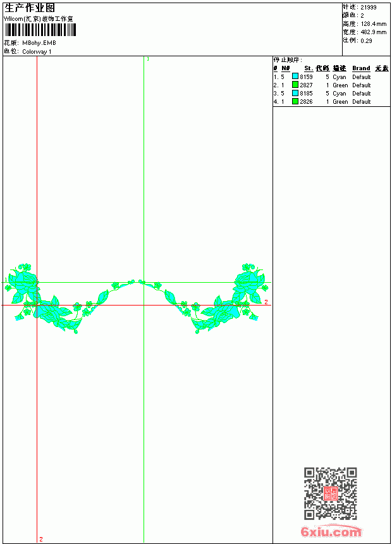Click the green swatch with 2826 stitches
Viewport: 392px width, 544px height.
[x=295, y=101]
